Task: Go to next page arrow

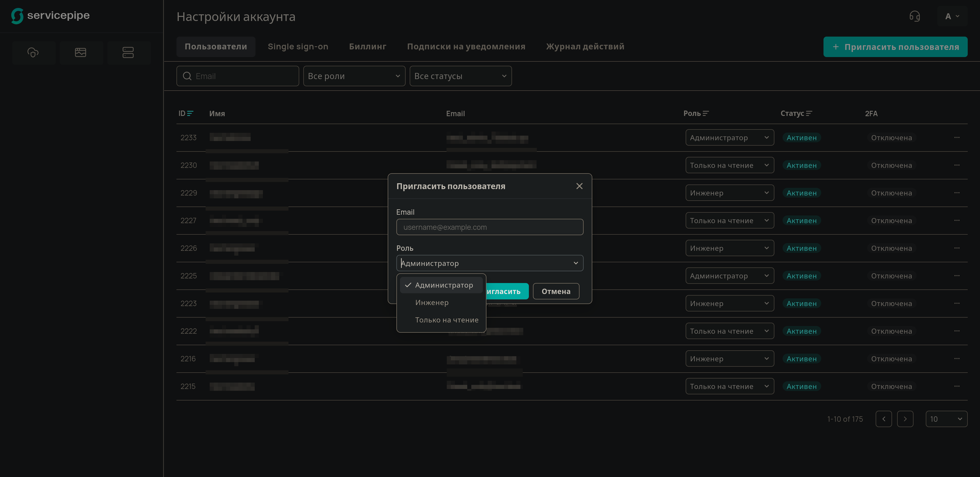Action: pos(905,419)
